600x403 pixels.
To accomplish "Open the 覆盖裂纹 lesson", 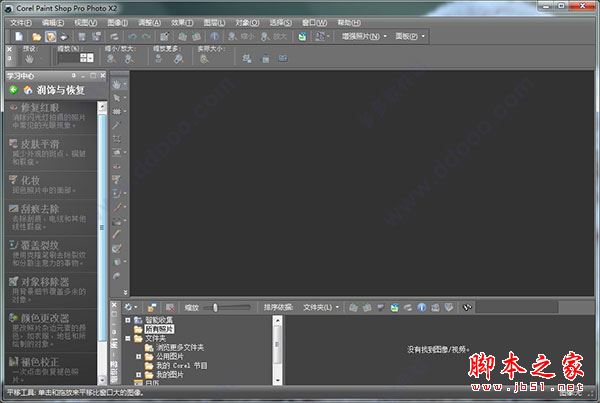I will coord(51,254).
